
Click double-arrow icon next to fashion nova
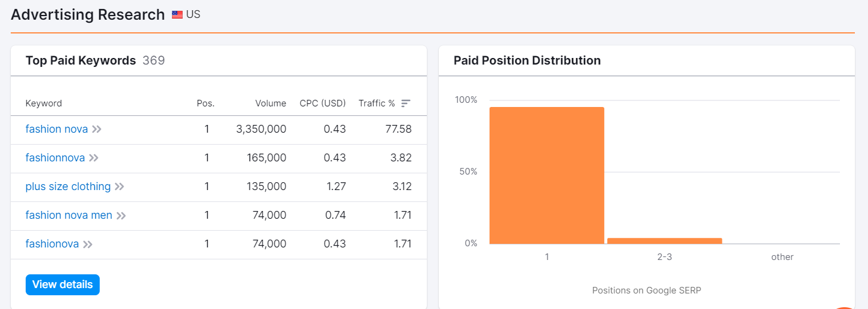(x=97, y=129)
